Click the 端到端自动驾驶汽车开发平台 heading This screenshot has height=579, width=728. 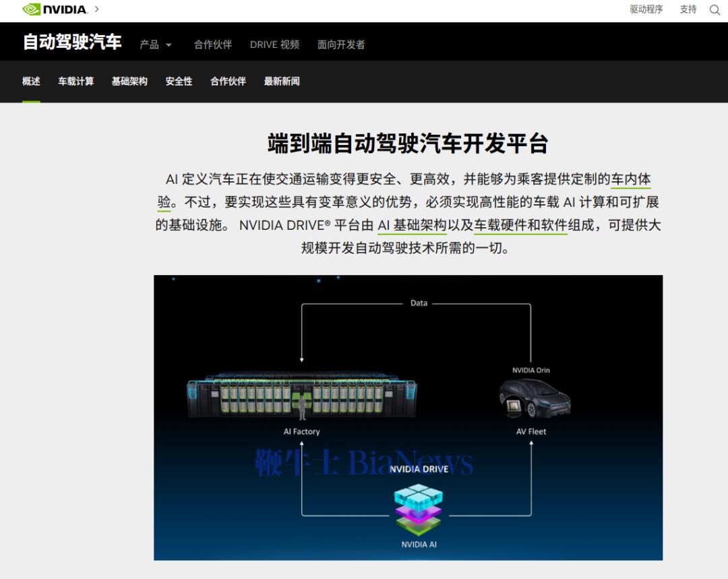pos(408,143)
